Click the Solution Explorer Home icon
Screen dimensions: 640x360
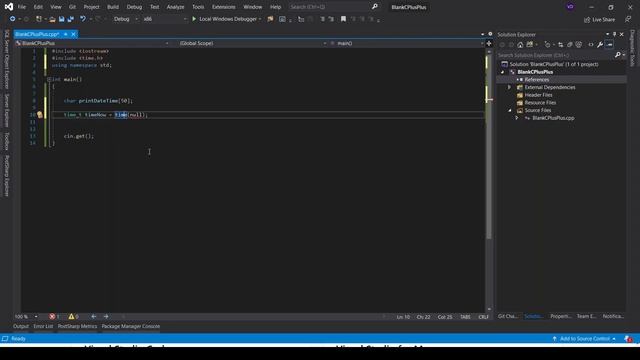click(x=520, y=44)
